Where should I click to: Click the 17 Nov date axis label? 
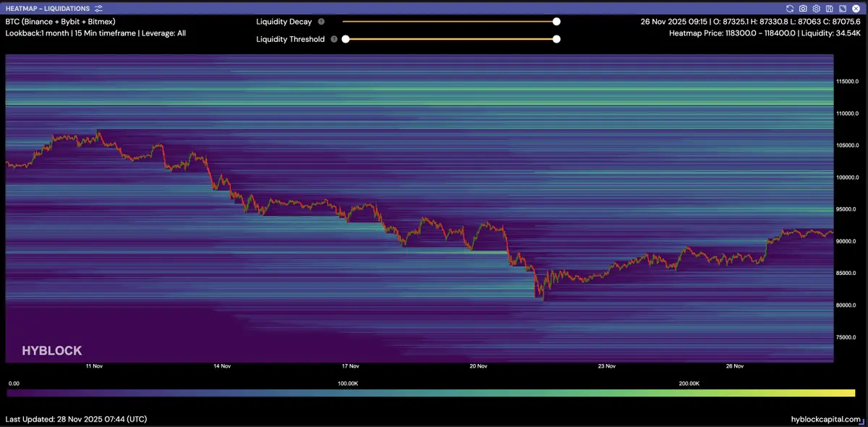pos(350,366)
